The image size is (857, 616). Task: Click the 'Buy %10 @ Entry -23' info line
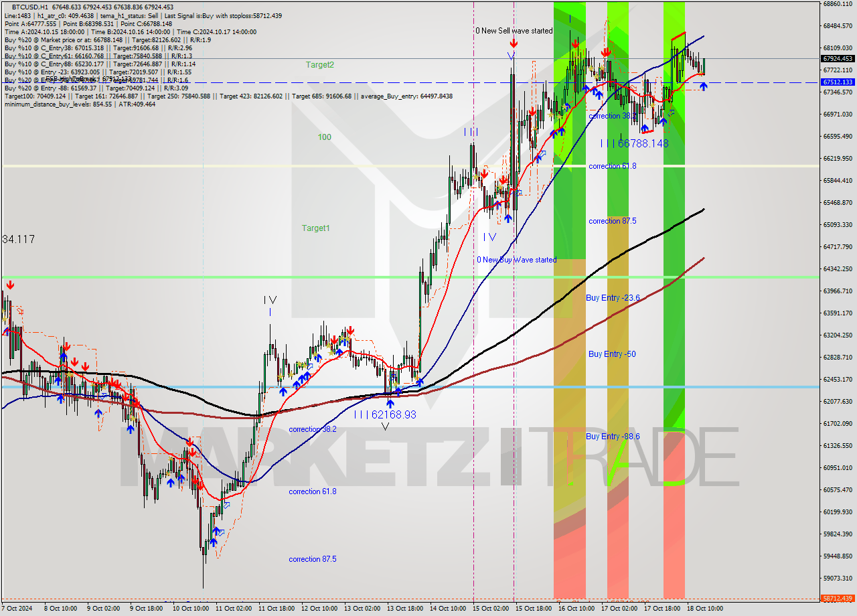click(x=98, y=72)
